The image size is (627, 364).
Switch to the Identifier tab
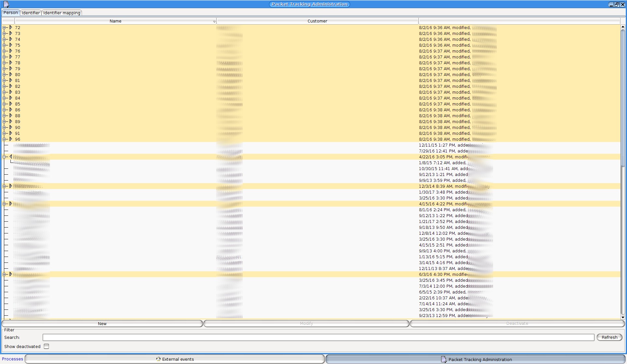click(31, 13)
